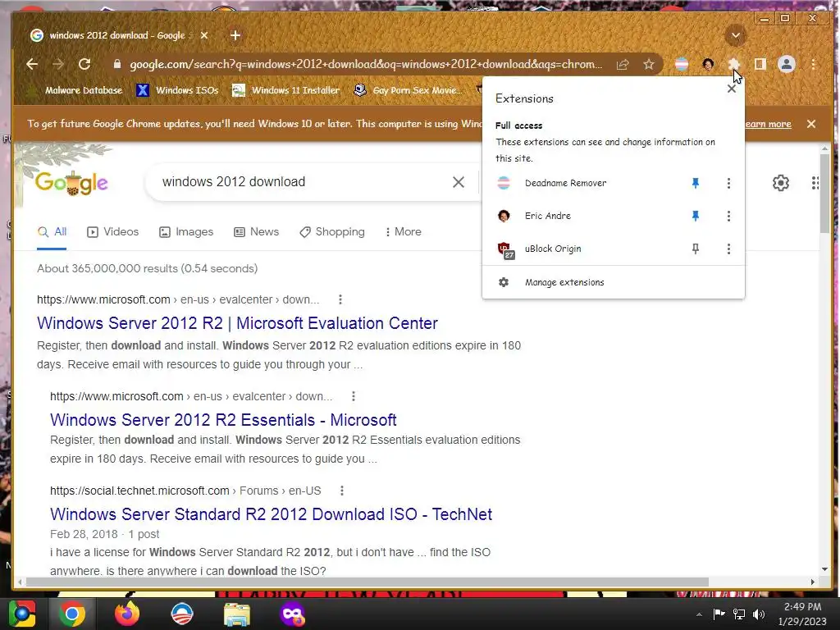The width and height of the screenshot is (840, 630).
Task: Open more options for uBlock Origin
Action: coord(728,249)
